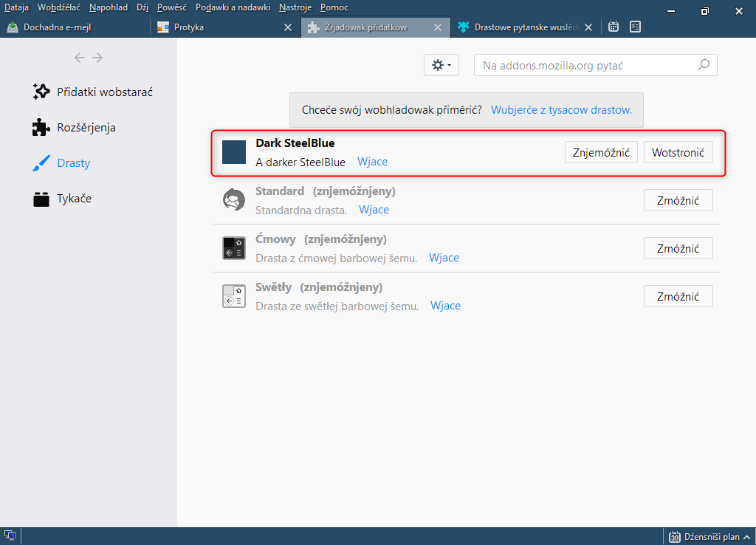Click the forward arrow in the sidebar
The height and width of the screenshot is (545, 756).
[97, 58]
